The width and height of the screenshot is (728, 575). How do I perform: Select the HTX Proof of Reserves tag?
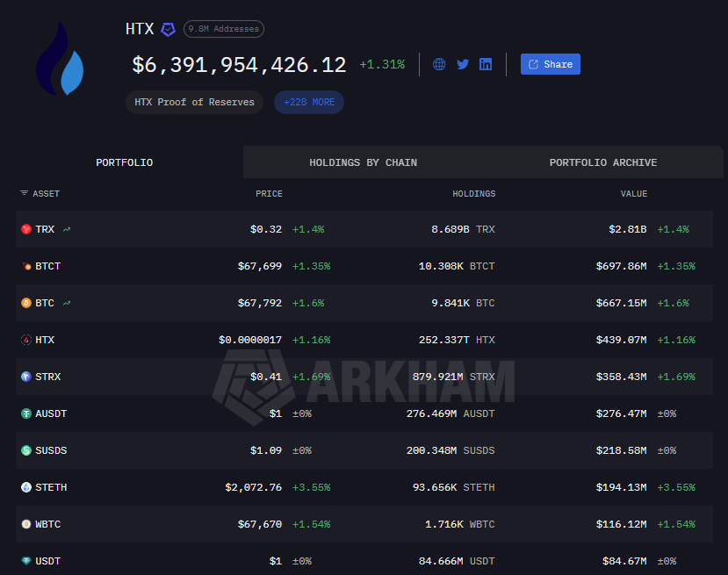point(195,102)
